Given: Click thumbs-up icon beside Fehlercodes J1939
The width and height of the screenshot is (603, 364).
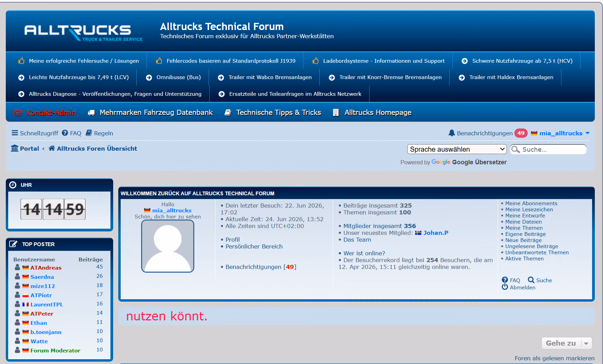Looking at the screenshot, I should (159, 61).
